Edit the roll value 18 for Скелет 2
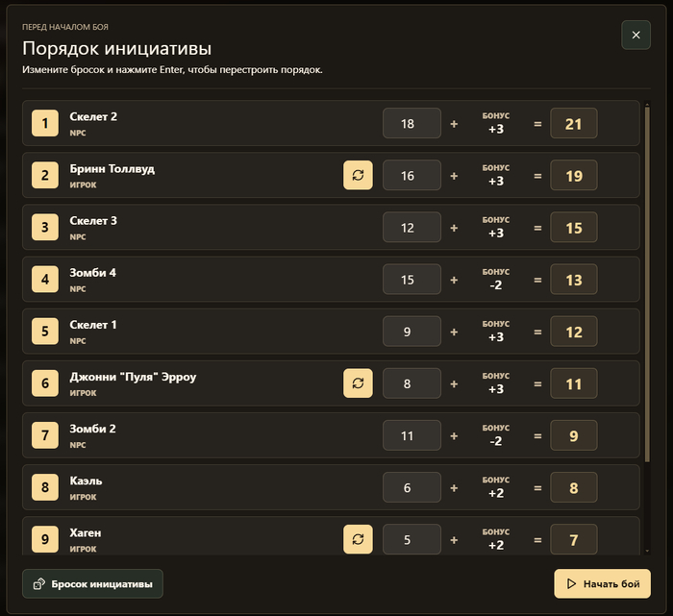Screen dimensions: 673x616 [x=411, y=124]
